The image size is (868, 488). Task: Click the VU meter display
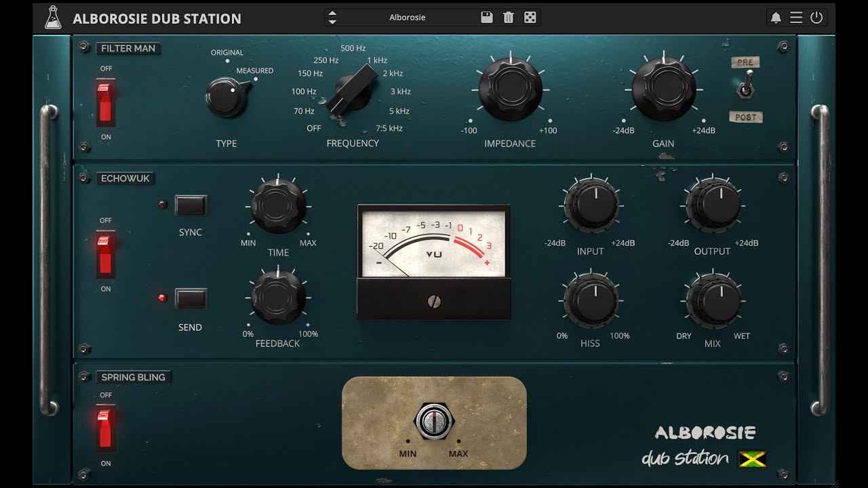click(x=433, y=244)
